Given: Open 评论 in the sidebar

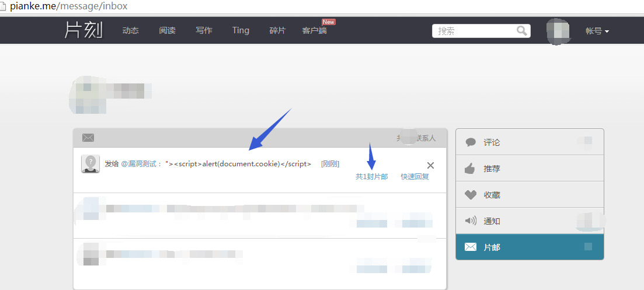Looking at the screenshot, I should pyautogui.click(x=530, y=142).
